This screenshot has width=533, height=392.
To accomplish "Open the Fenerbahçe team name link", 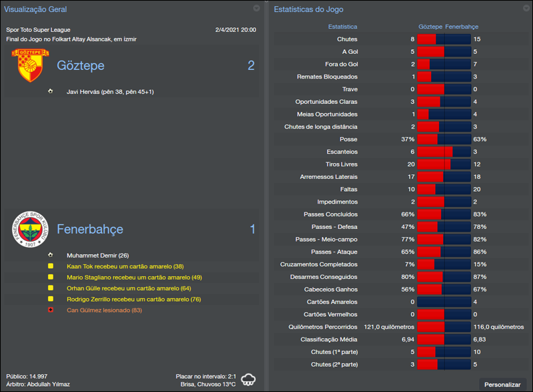I will [x=90, y=228].
